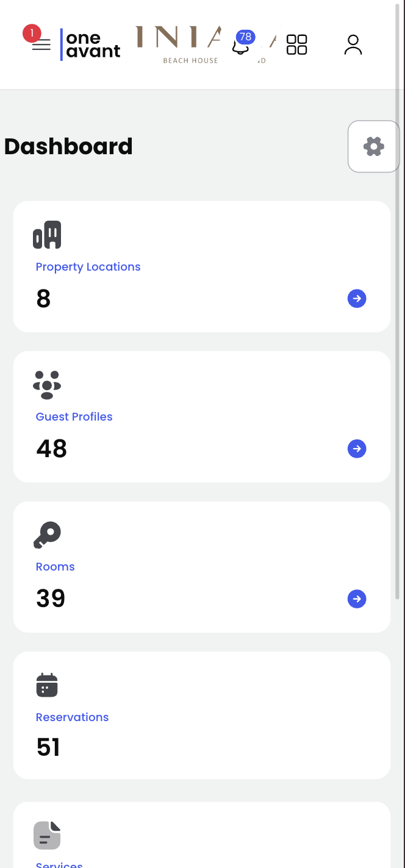Viewport: 405px width, 868px height.
Task: Click the Property Locations building icon
Action: pos(47,235)
